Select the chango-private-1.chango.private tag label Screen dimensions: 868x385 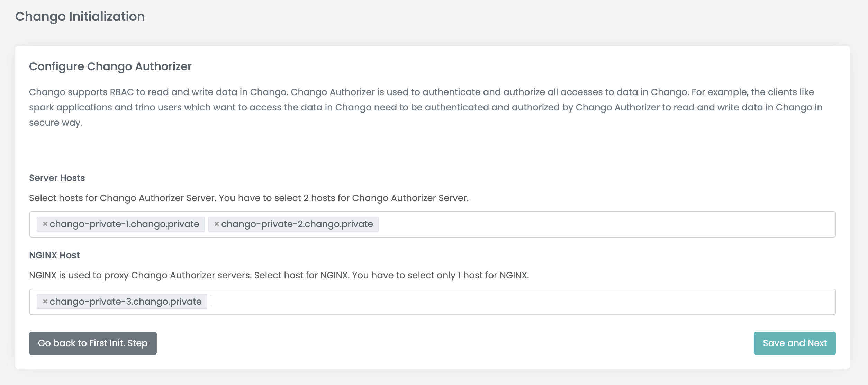[124, 224]
